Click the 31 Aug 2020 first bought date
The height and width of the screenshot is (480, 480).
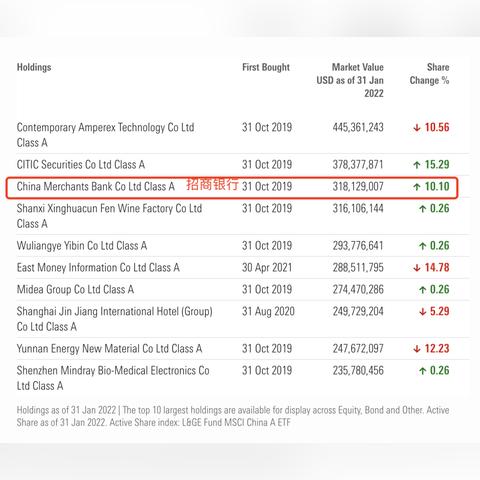(x=268, y=312)
